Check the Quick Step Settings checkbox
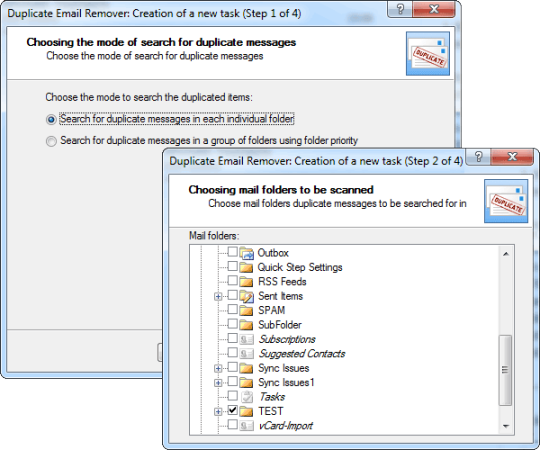Viewport: 540px width, 450px height. 232,266
